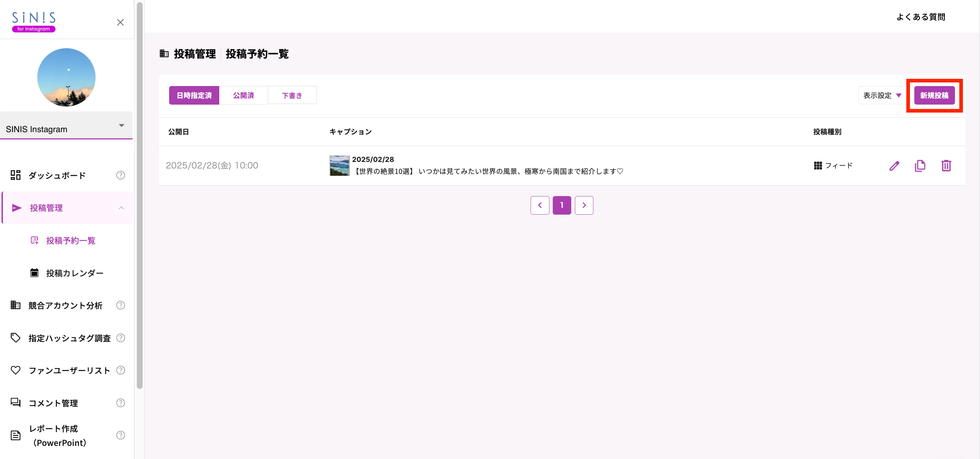
Task: Click the help icon next to ダッシュボード
Action: pyautogui.click(x=120, y=175)
